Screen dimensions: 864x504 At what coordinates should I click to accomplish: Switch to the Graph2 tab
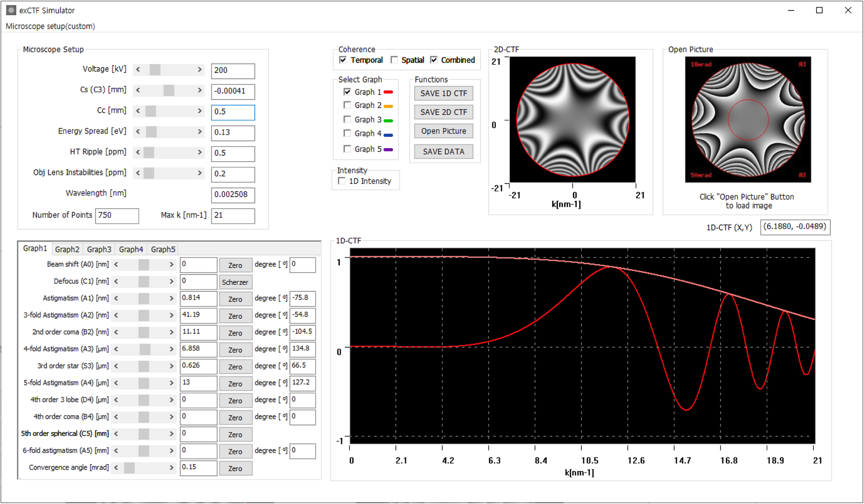(x=67, y=250)
